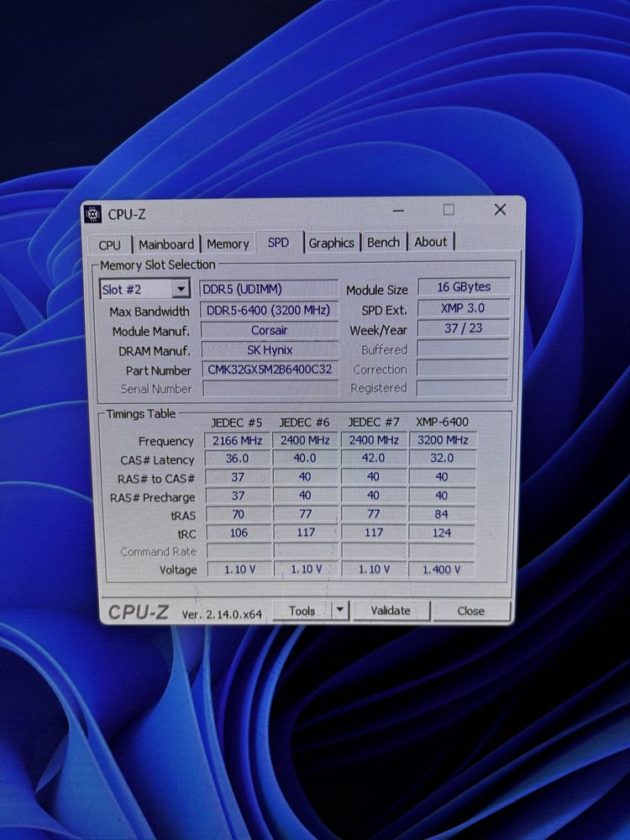Screen dimensions: 630x840
Task: Click the XMP 3.0 SPD Ext. value
Action: 463,308
